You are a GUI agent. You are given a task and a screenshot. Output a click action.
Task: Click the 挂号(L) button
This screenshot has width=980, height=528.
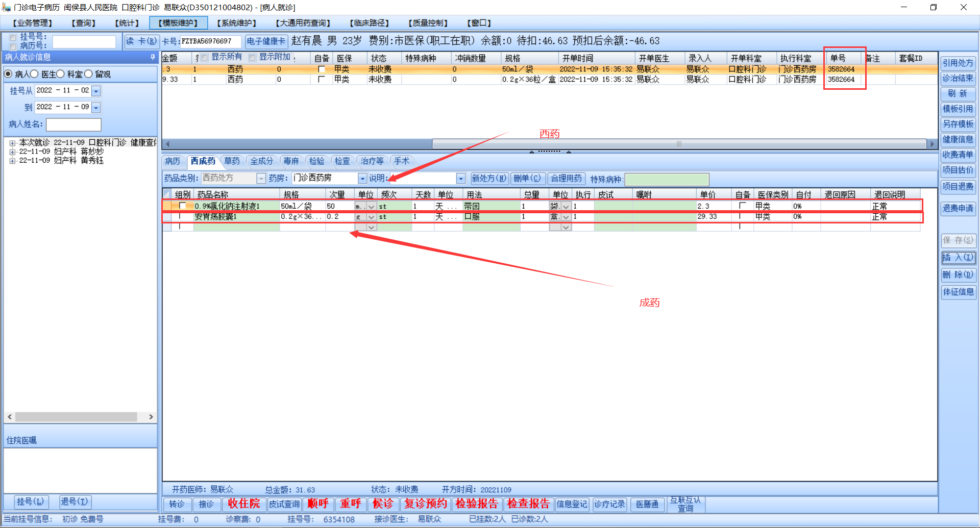pos(30,501)
